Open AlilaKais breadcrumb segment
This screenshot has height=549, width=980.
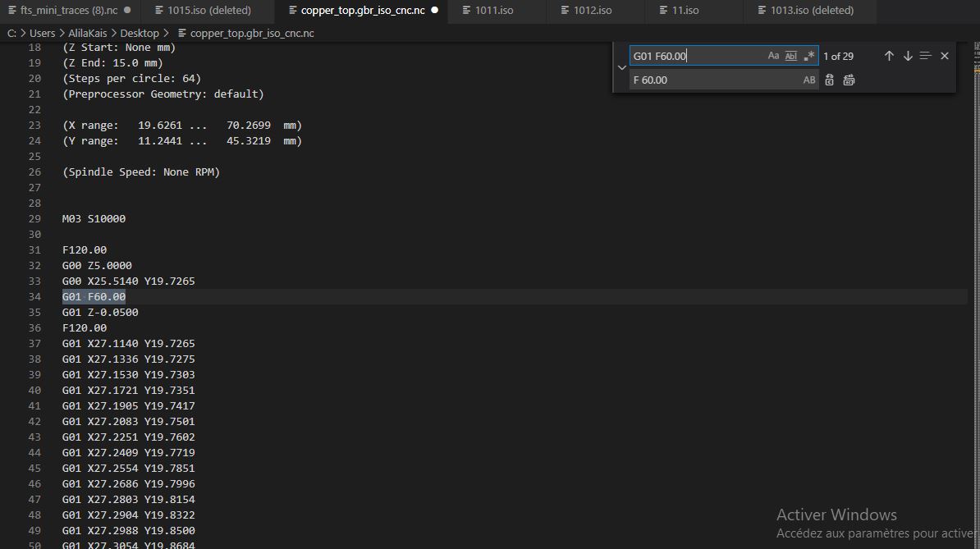click(x=88, y=33)
